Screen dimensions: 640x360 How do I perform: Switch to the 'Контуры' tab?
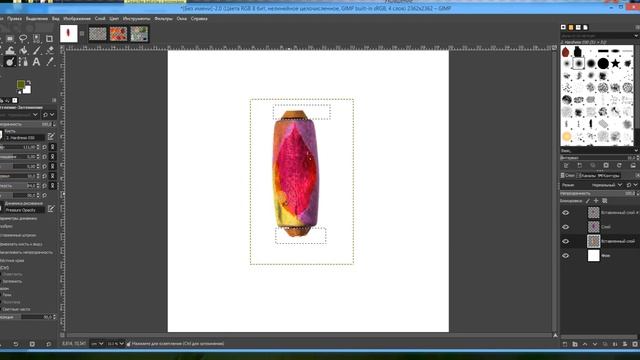[609, 176]
